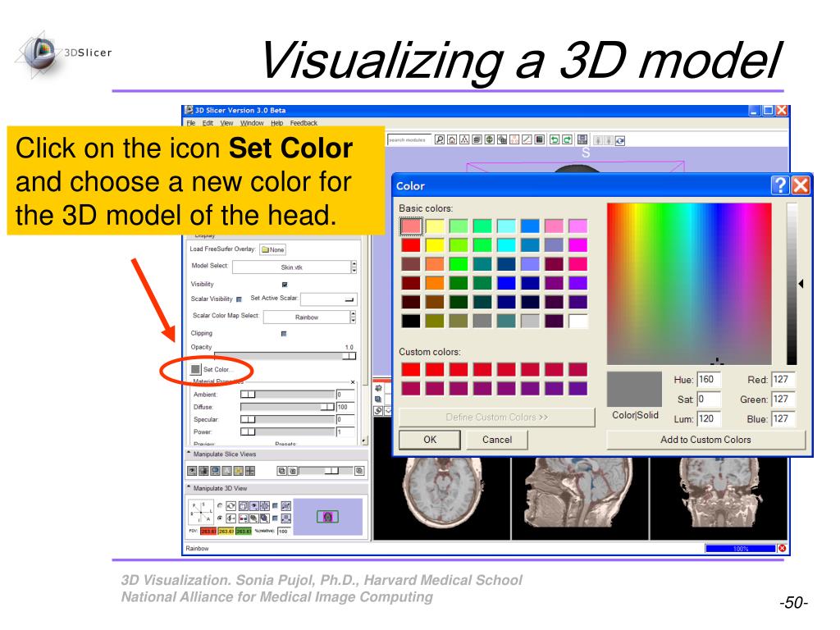Open the Window menu
The height and width of the screenshot is (630, 840).
252,123
